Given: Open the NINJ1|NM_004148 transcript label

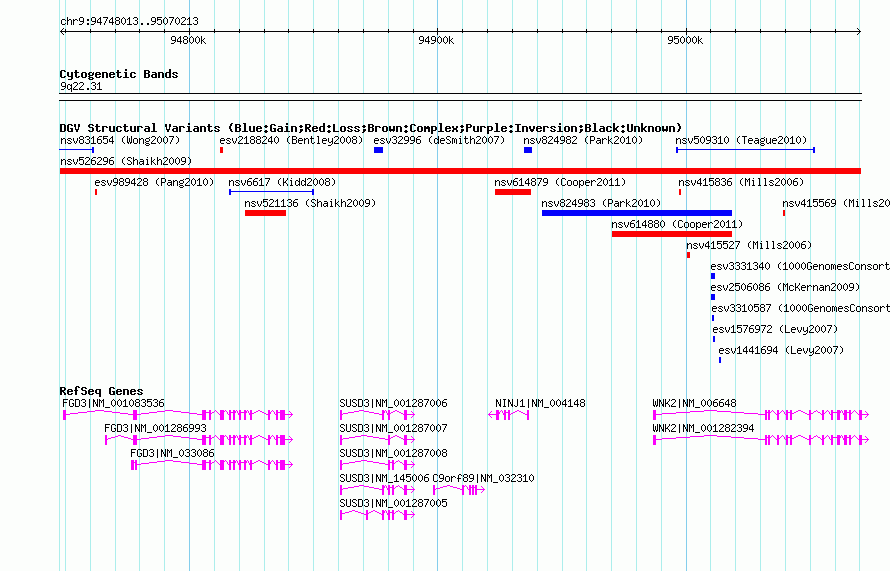Looking at the screenshot, I should coord(540,403).
